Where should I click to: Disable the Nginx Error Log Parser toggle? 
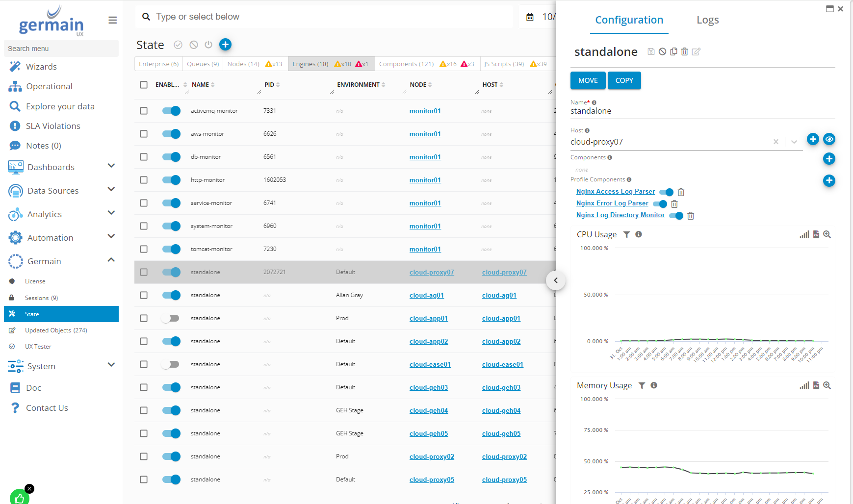point(660,204)
